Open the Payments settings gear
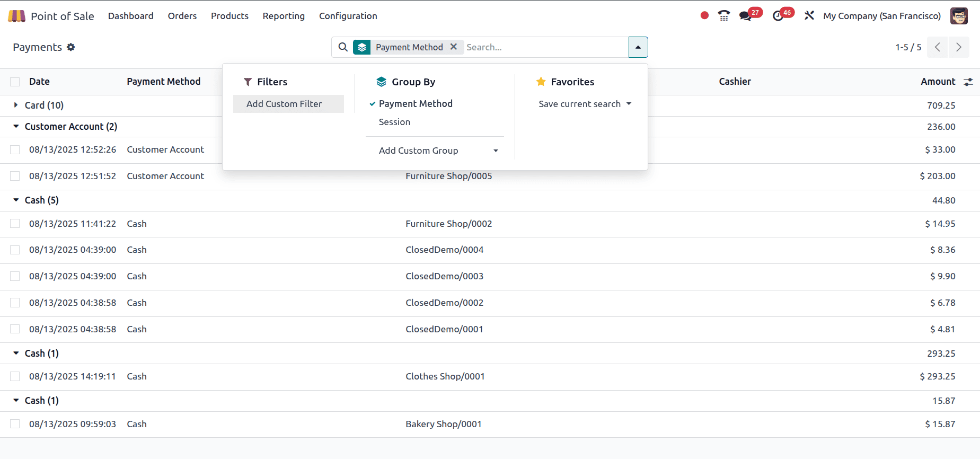 pos(71,47)
